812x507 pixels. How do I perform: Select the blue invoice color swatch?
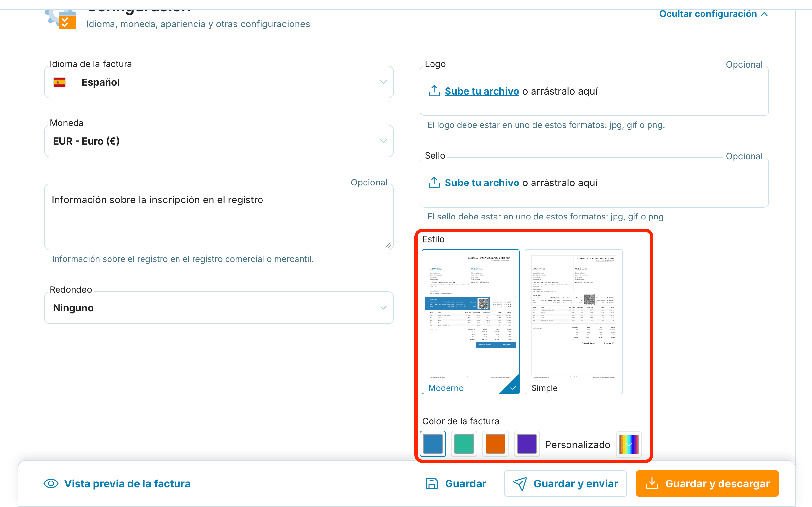pyautogui.click(x=433, y=444)
